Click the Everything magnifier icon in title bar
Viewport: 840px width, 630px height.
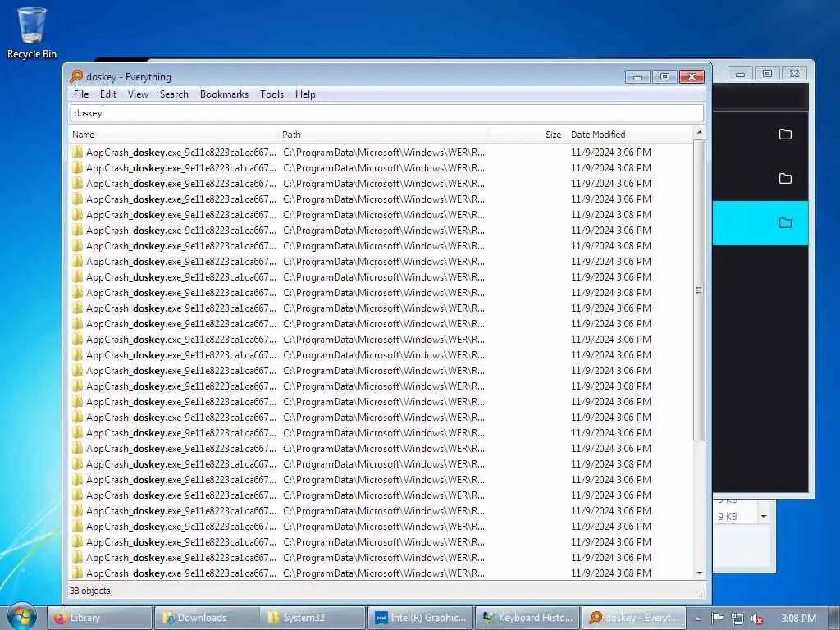coord(76,76)
